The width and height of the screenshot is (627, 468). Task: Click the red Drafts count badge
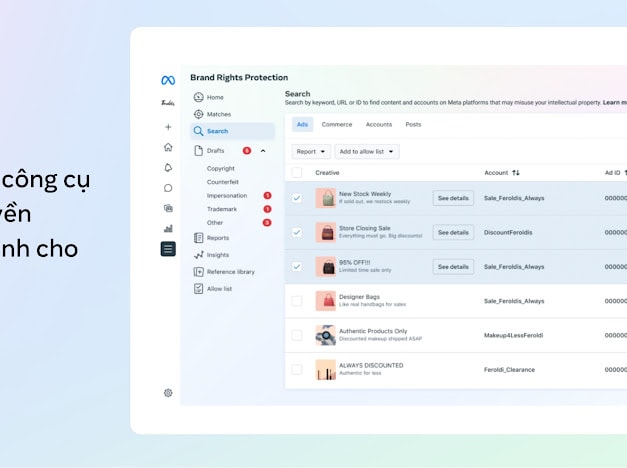[247, 151]
